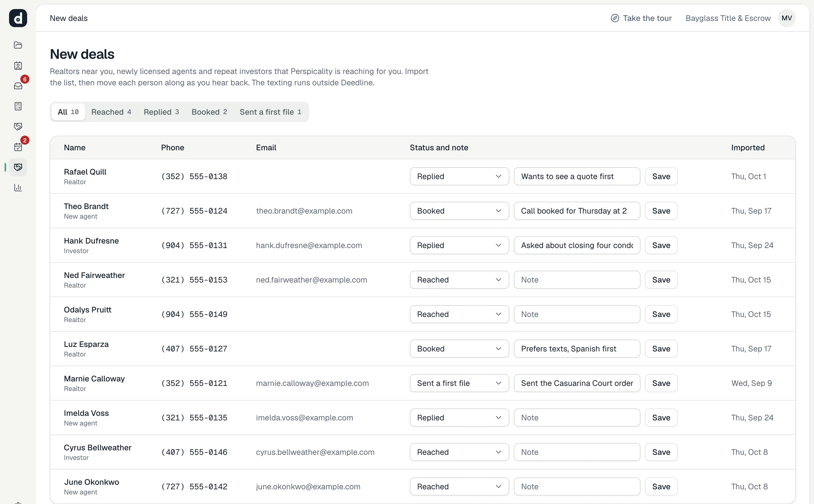Save the Marnie Calloway row
814x504 pixels.
click(661, 383)
